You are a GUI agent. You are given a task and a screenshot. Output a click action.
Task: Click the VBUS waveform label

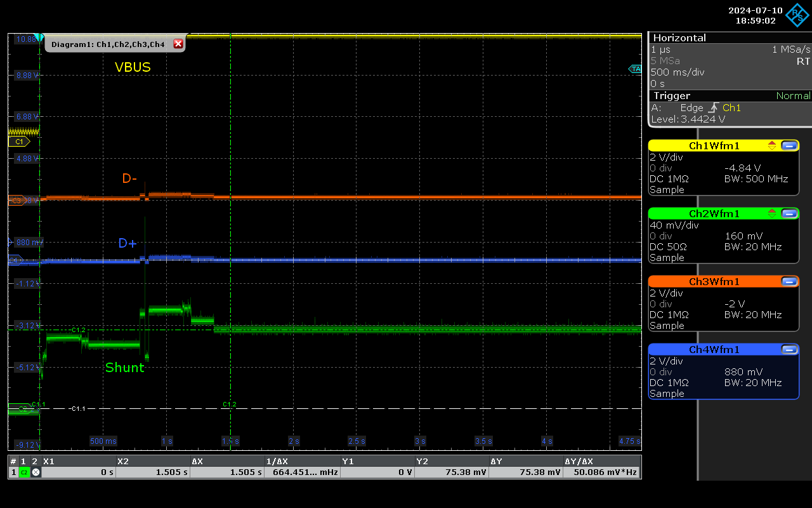pyautogui.click(x=133, y=67)
